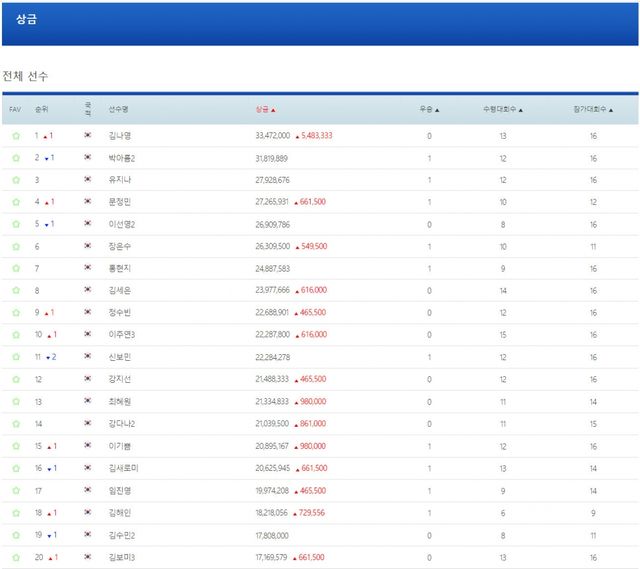The height and width of the screenshot is (569, 640).
Task: Click the star icon in rank 7 row
Action: tap(15, 268)
